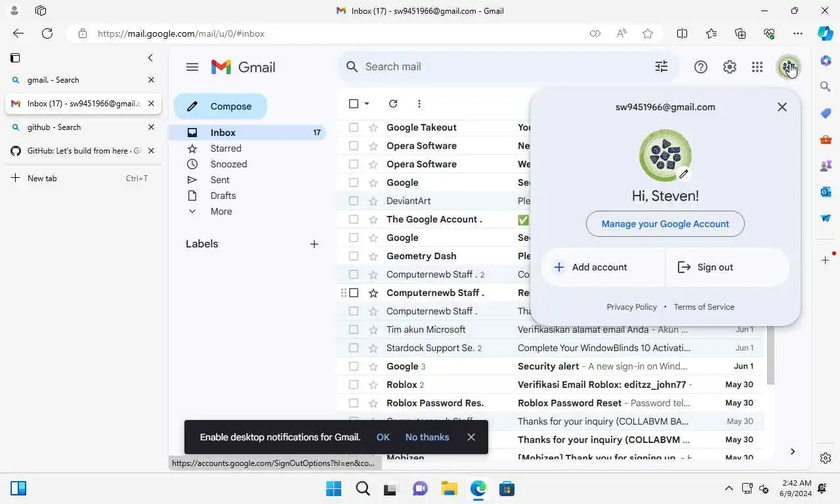The width and height of the screenshot is (840, 504).
Task: Open the Inbox folder
Action: point(247,133)
